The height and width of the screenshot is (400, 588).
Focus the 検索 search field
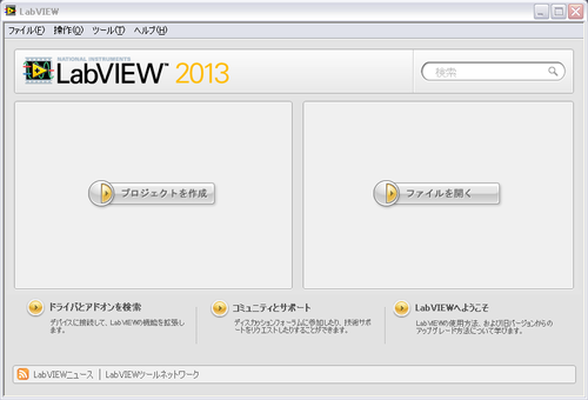pyautogui.click(x=493, y=71)
